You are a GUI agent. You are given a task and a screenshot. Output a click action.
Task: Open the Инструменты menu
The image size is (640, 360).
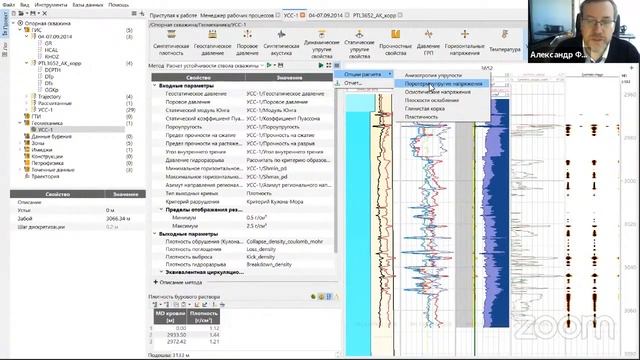click(x=51, y=5)
